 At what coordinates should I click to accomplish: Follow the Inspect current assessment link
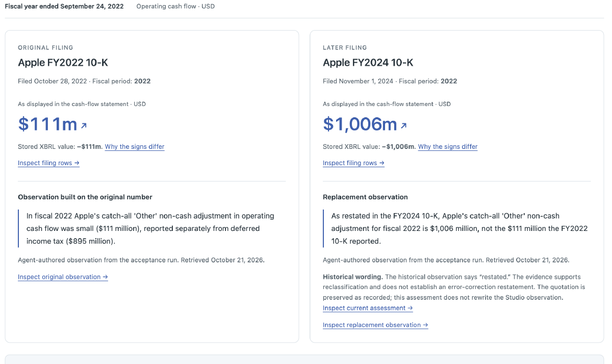368,308
